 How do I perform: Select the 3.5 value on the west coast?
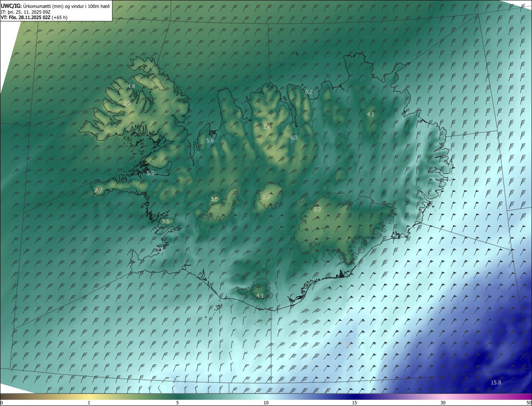click(165, 222)
